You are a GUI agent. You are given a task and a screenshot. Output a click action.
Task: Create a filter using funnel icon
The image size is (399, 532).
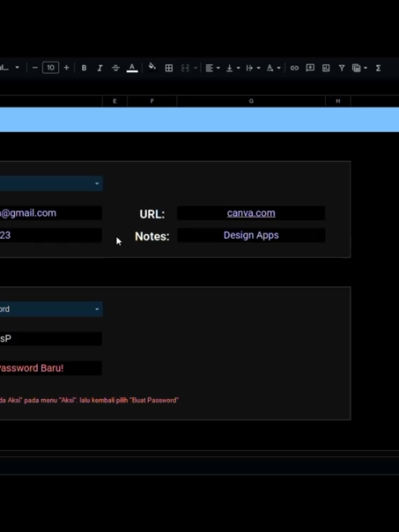pyautogui.click(x=342, y=68)
